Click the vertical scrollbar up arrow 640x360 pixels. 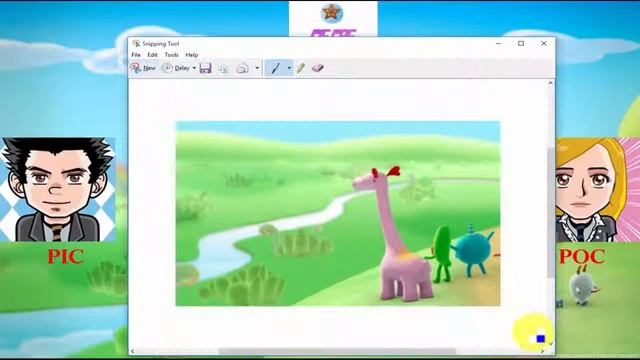pyautogui.click(x=550, y=83)
